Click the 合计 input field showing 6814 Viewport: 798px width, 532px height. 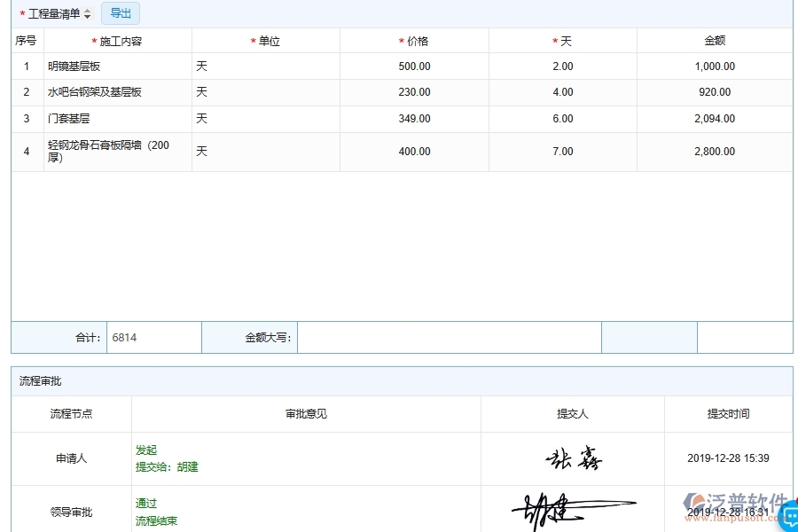(154, 338)
